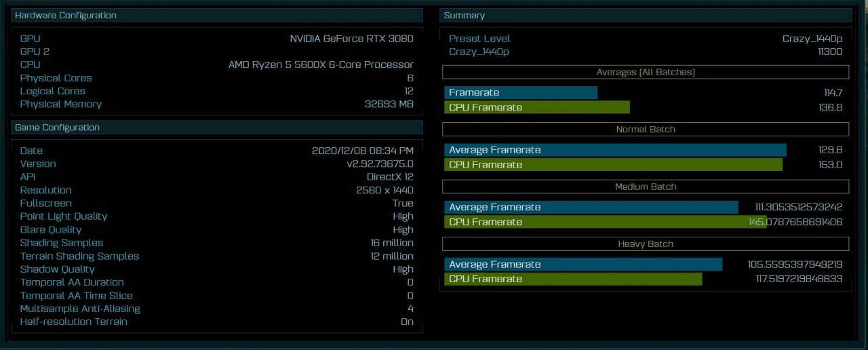This screenshot has width=868, height=350.
Task: Click the Shadow Quality label
Action: 56,269
